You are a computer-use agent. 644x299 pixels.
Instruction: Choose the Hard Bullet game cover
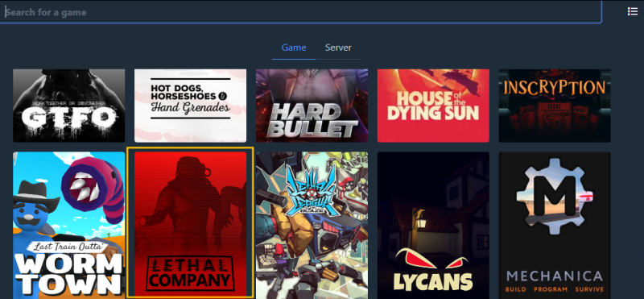click(312, 106)
